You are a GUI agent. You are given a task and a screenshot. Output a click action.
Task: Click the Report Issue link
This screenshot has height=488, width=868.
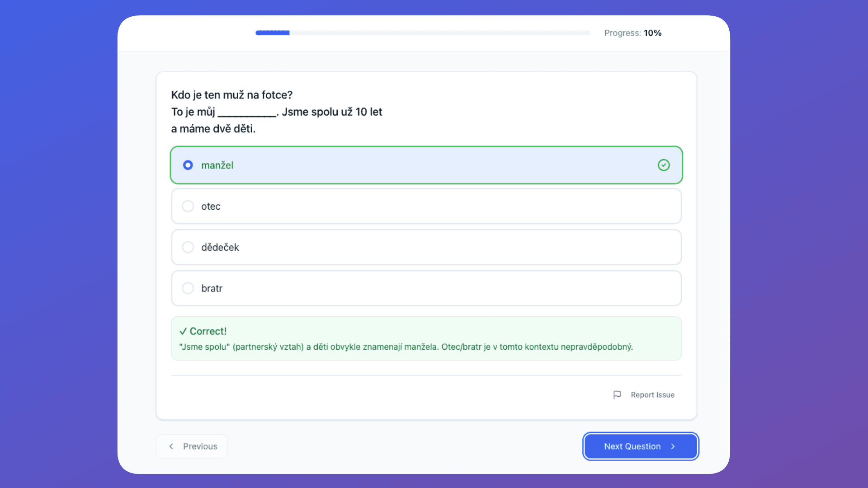pyautogui.click(x=652, y=394)
